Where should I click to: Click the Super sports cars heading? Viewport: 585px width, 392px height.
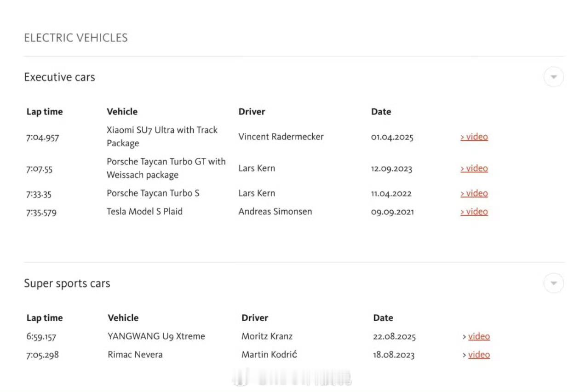click(x=67, y=283)
